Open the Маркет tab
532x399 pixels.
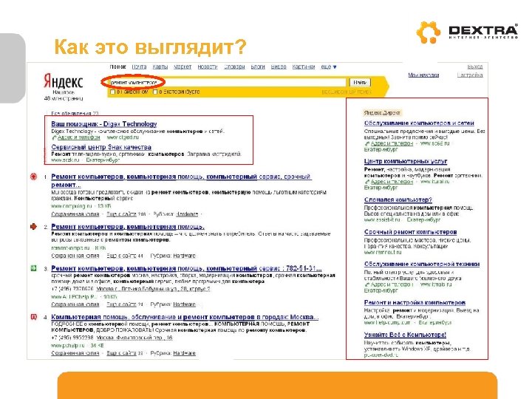tap(183, 66)
